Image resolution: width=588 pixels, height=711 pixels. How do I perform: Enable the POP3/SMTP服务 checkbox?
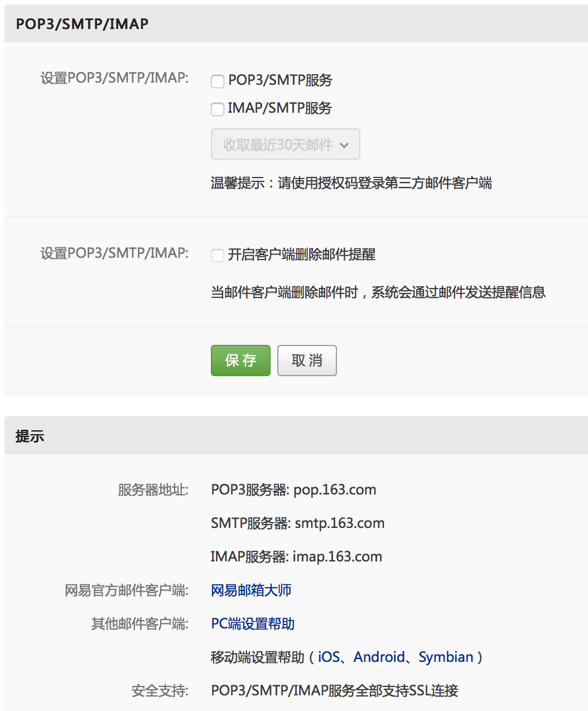[x=218, y=81]
